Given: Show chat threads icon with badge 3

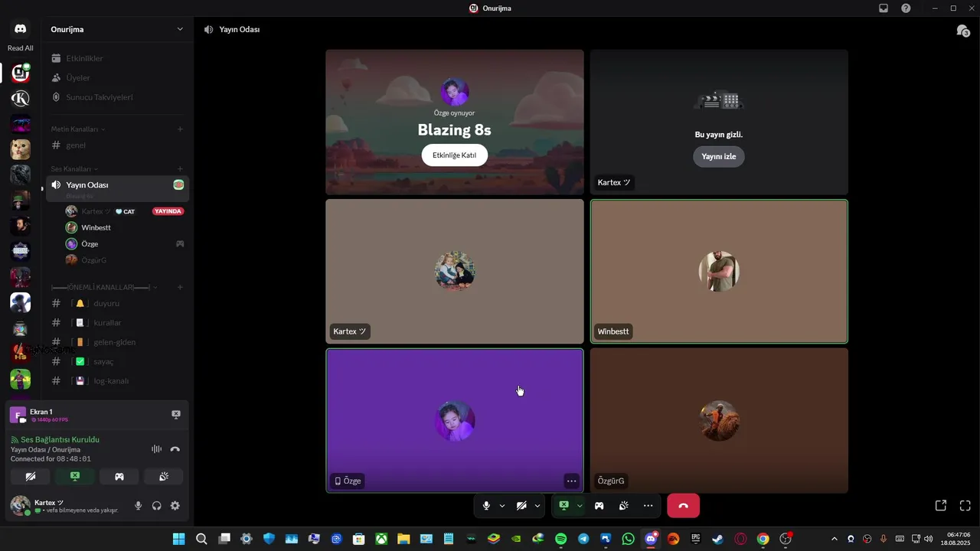Looking at the screenshot, I should (962, 30).
